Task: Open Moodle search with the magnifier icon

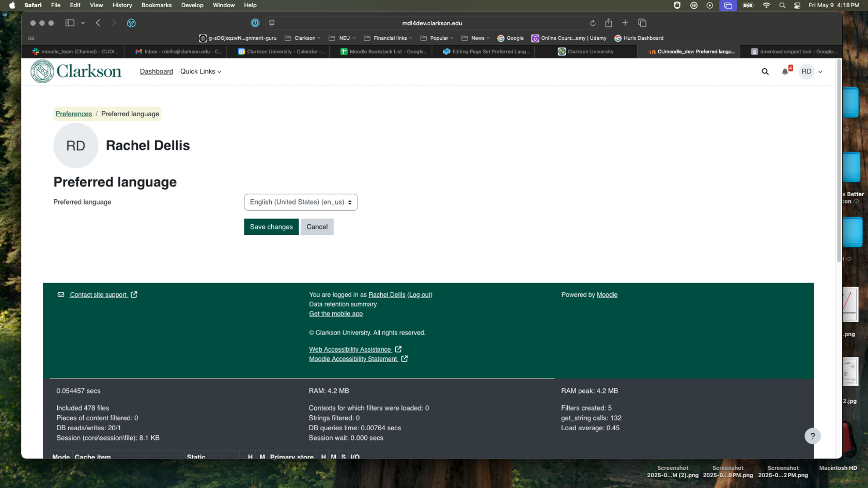Action: [x=765, y=71]
